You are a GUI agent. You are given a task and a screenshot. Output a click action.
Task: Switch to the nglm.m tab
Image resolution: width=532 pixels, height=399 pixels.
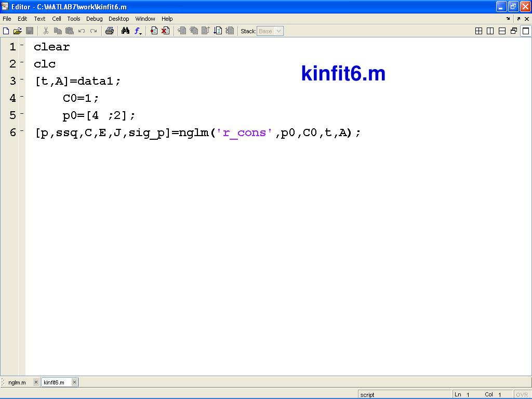[17, 382]
